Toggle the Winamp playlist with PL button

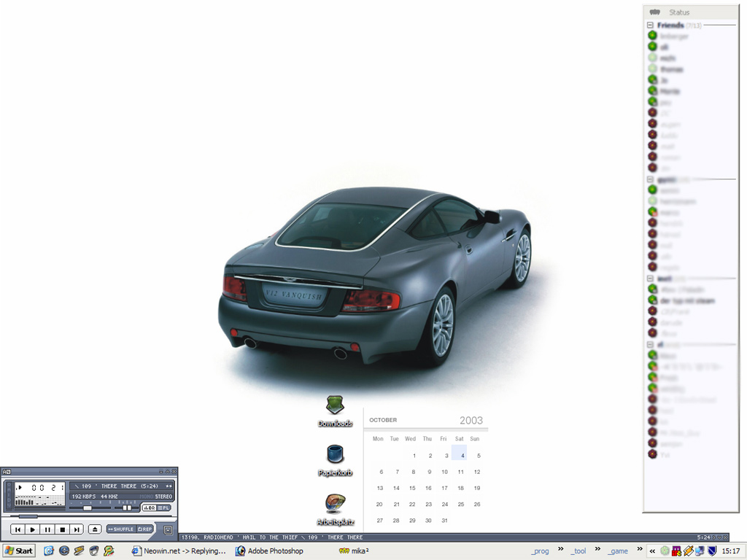(164, 507)
